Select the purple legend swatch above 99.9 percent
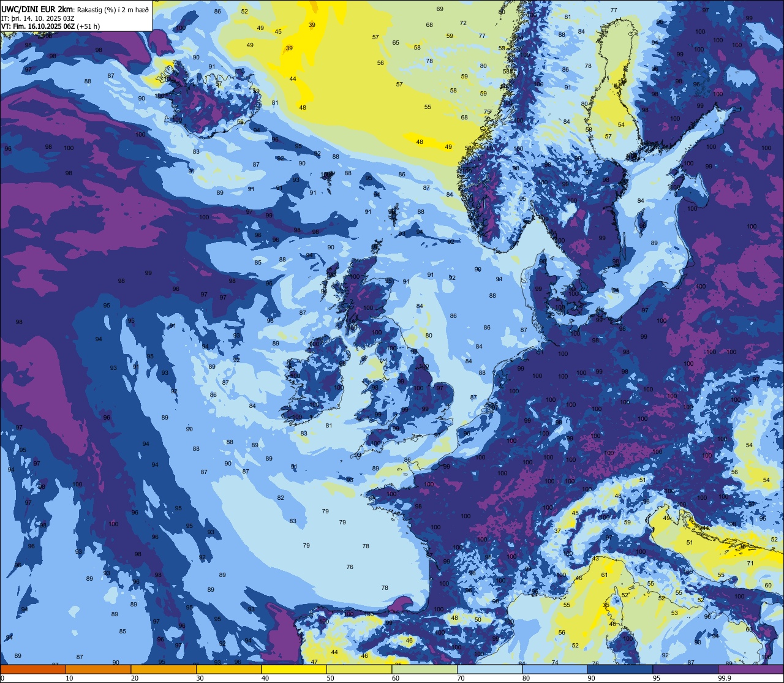 point(750,669)
